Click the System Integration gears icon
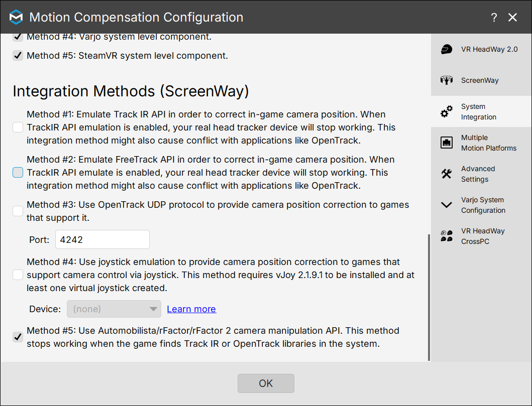Screen dimensions: 532x406 pos(447,111)
